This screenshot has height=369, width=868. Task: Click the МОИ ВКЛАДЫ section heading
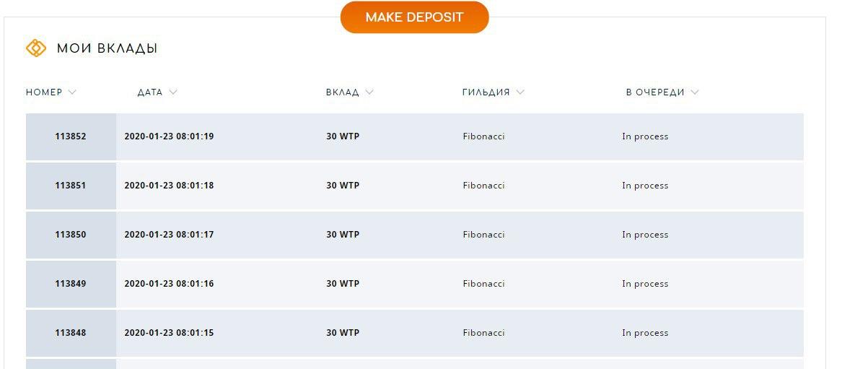(107, 48)
